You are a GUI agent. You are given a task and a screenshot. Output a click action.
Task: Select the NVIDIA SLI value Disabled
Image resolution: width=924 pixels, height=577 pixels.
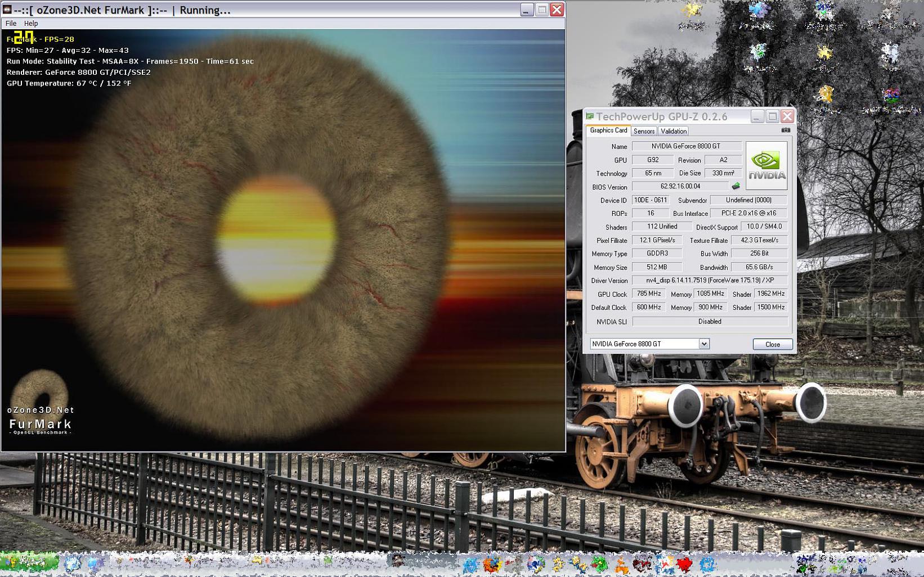click(x=710, y=322)
